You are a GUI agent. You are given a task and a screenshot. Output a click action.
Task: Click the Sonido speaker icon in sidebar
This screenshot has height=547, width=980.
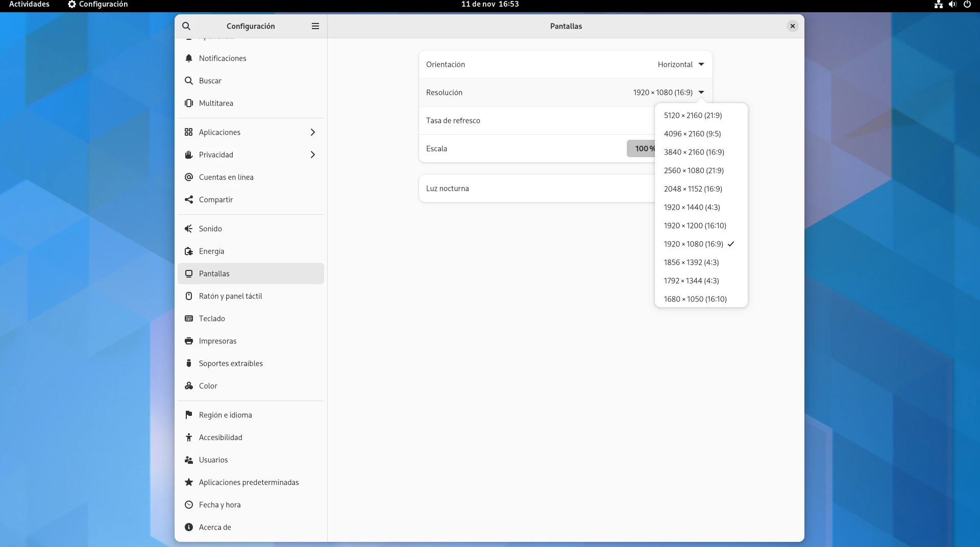point(189,229)
